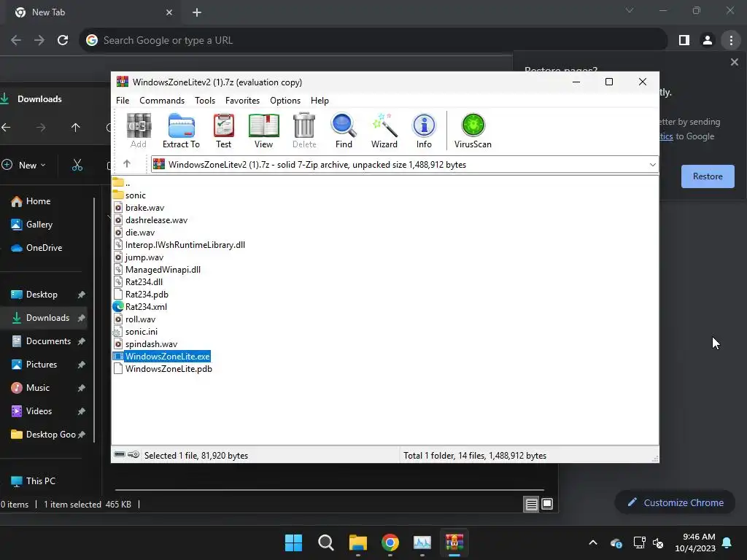The height and width of the screenshot is (560, 747).
Task: Open Windows Start menu
Action: point(293,542)
